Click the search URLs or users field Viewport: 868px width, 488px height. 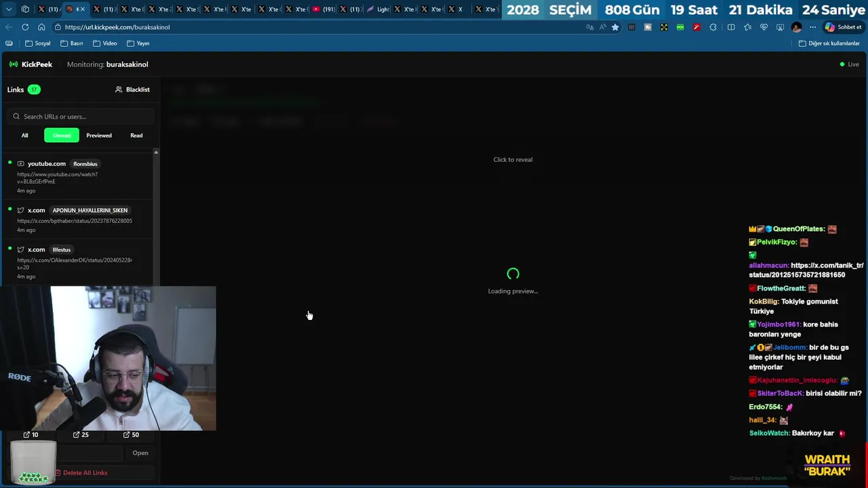coord(81,117)
